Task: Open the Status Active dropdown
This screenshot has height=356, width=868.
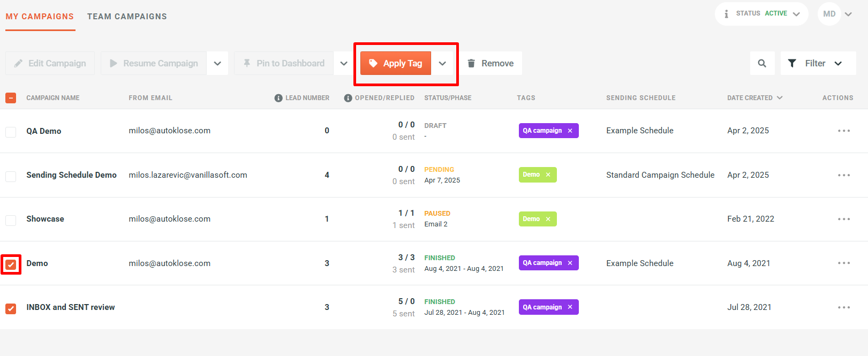Action: [x=761, y=14]
